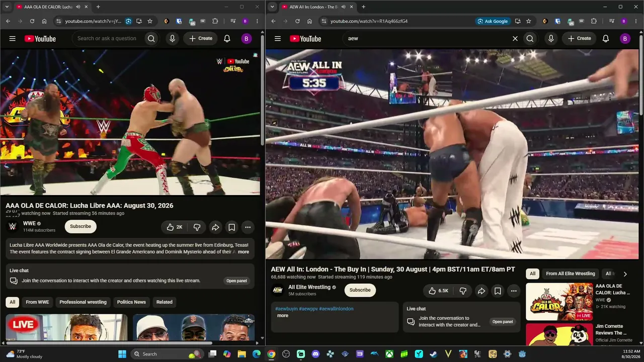Open tab search dropdown in right browser
The height and width of the screenshot is (362, 644).
point(272,7)
